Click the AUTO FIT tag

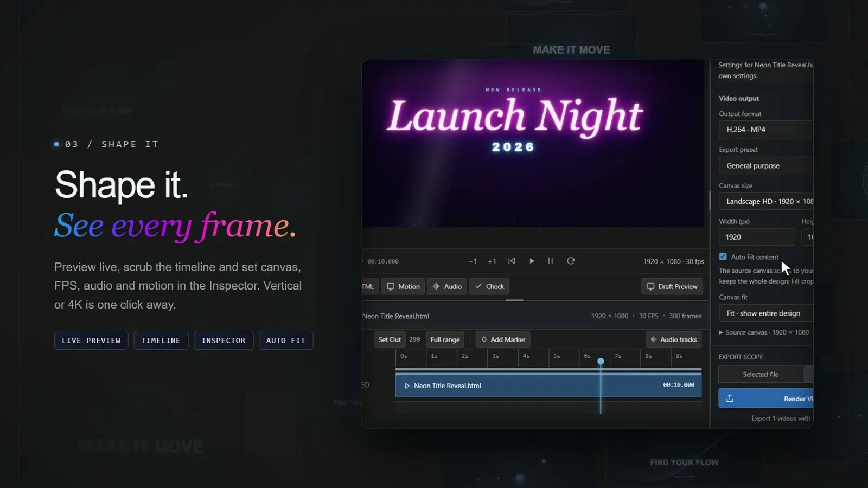pos(286,341)
